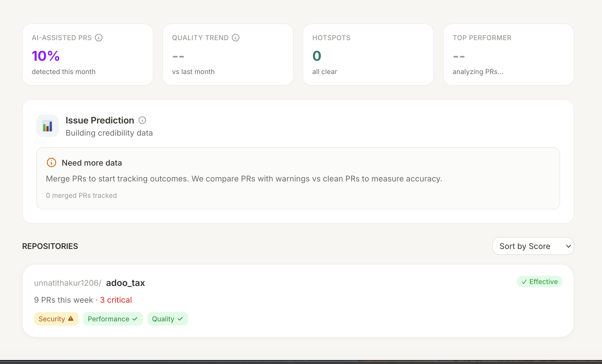602x364 pixels.
Task: Select the REPOSITORIES section header
Action: pyautogui.click(x=50, y=246)
